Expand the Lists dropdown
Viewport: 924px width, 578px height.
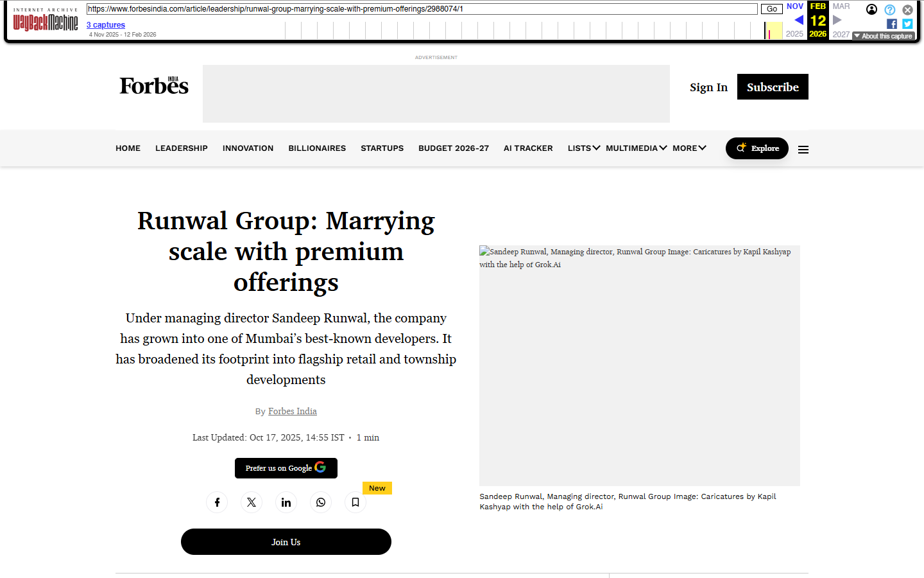click(x=584, y=148)
